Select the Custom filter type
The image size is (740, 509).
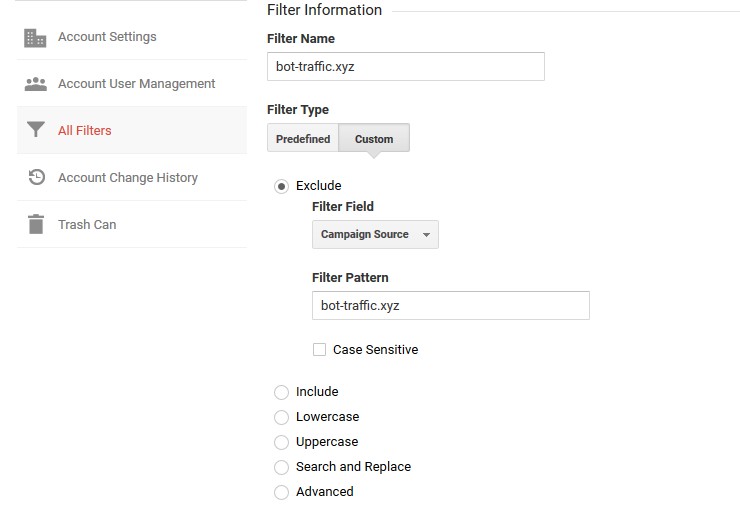374,139
